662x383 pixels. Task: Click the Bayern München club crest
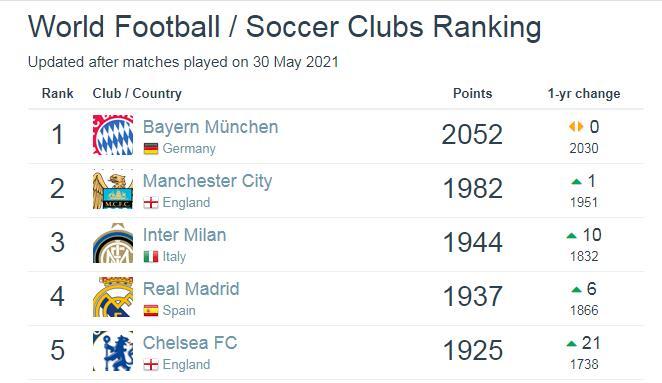pos(113,135)
